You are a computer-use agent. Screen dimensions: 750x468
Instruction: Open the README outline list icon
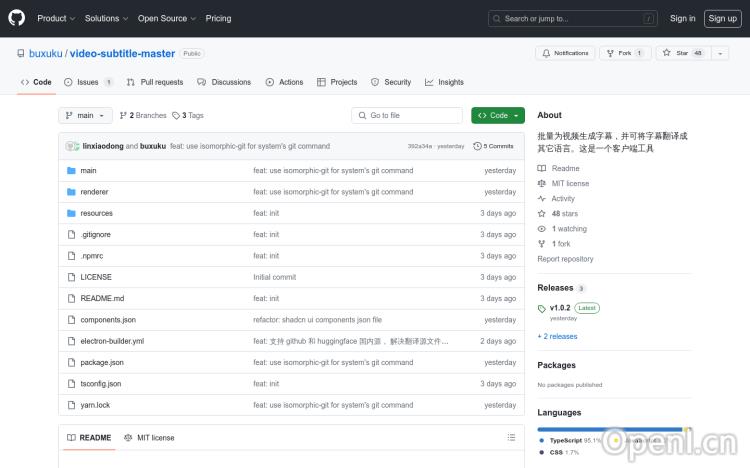pos(511,437)
